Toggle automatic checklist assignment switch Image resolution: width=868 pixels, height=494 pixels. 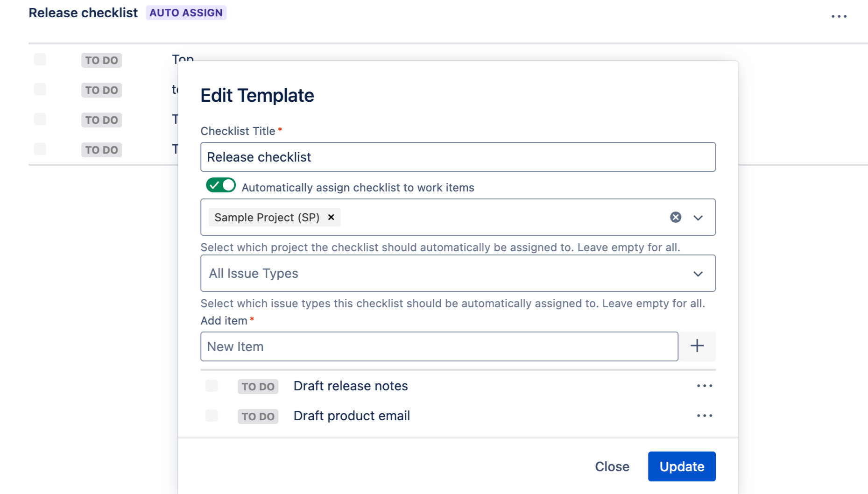coord(221,185)
